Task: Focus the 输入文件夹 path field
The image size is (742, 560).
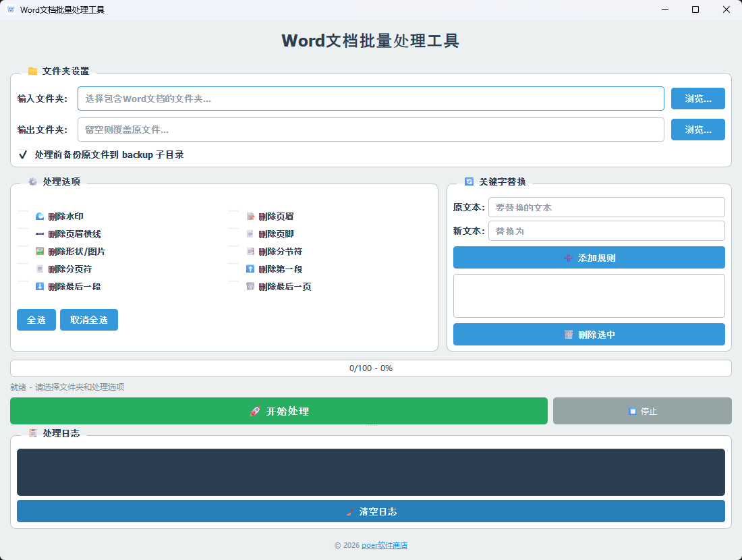Action: (x=371, y=99)
